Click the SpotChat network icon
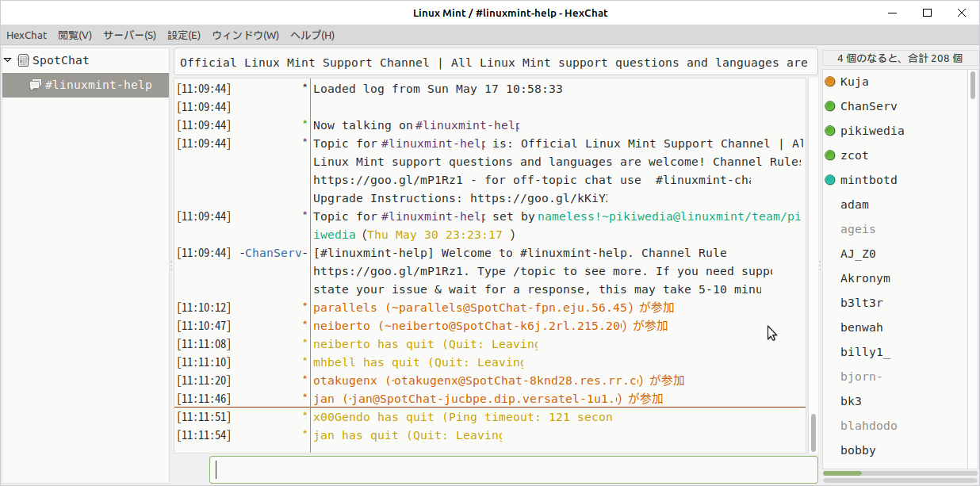The width and height of the screenshot is (980, 486). [23, 59]
